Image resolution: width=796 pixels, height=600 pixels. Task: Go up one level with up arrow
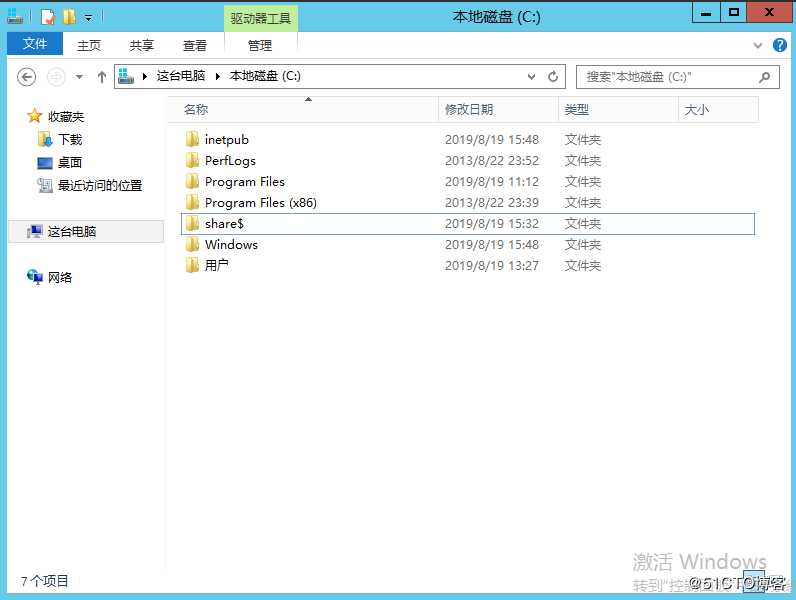click(102, 77)
